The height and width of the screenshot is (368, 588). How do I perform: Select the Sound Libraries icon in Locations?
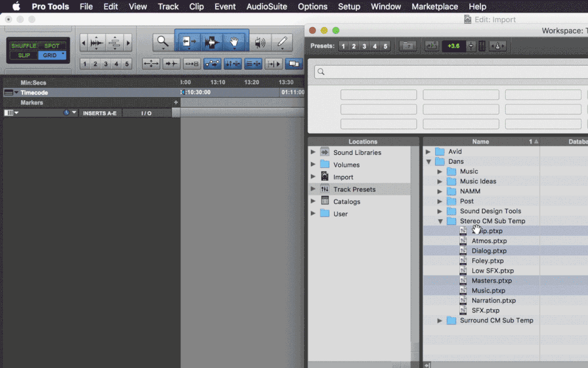[325, 152]
